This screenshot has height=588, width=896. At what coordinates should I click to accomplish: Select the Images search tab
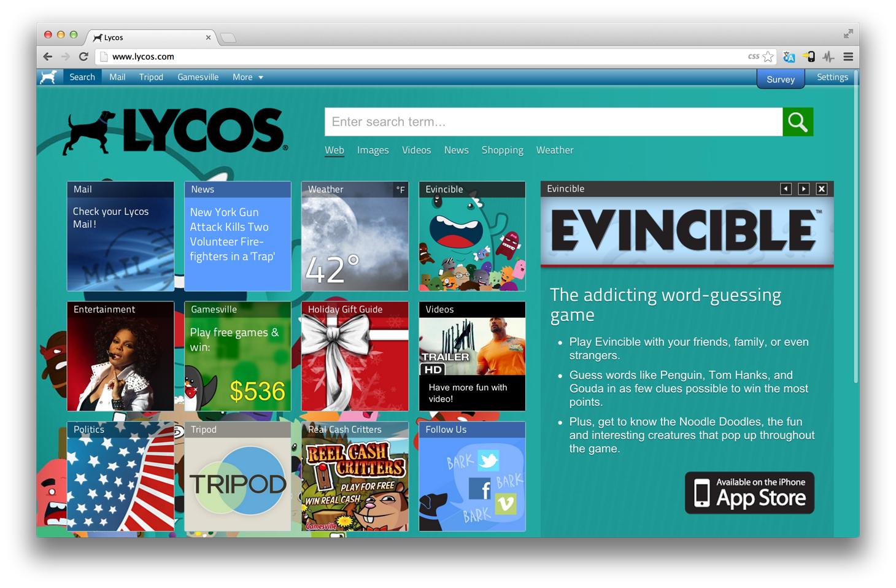[373, 150]
